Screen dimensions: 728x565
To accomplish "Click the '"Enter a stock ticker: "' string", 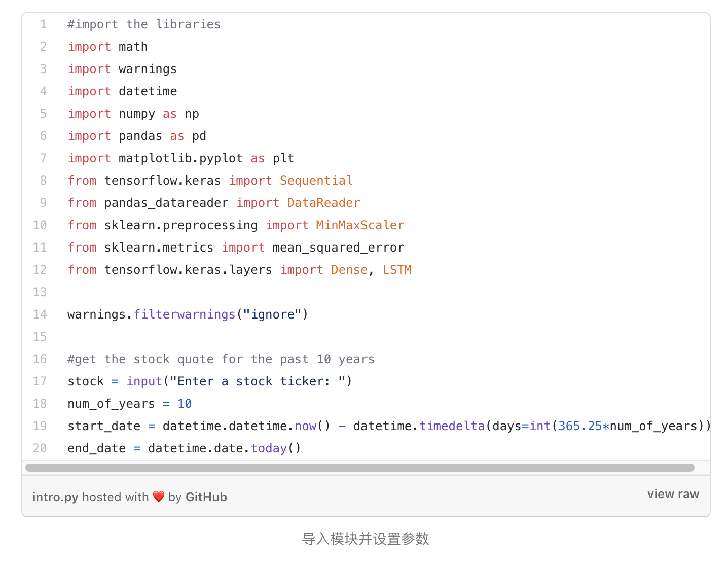I will [x=258, y=381].
